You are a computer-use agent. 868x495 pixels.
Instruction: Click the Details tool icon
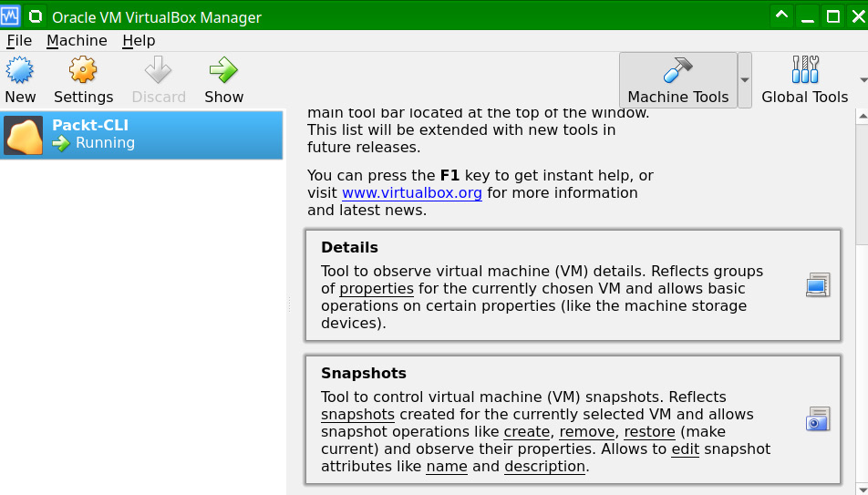[817, 285]
